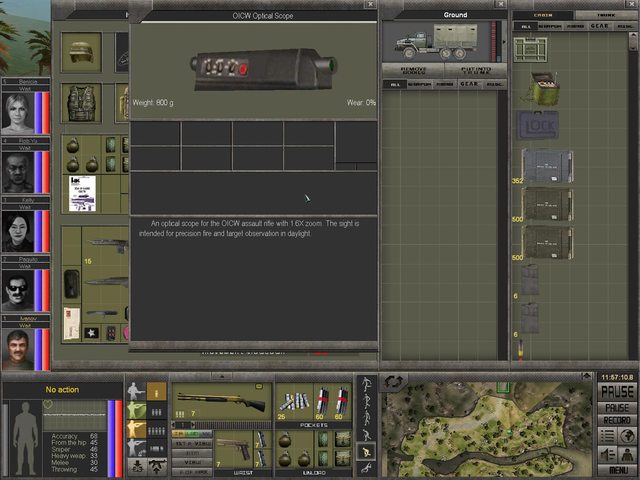640x480 pixels.
Task: Choose the grey careful-aim stance icon
Action: tap(136, 448)
